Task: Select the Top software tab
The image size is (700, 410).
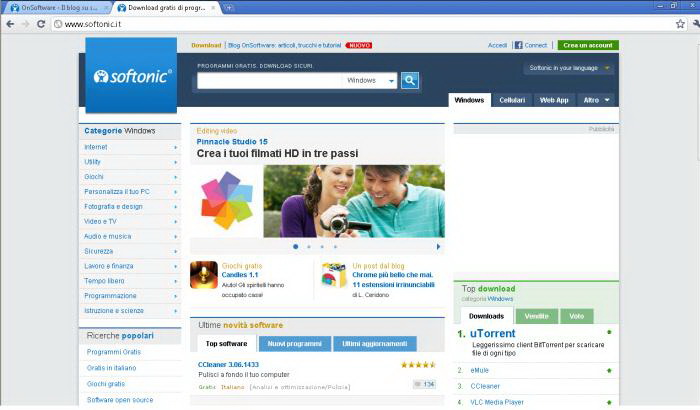Action: tap(226, 343)
